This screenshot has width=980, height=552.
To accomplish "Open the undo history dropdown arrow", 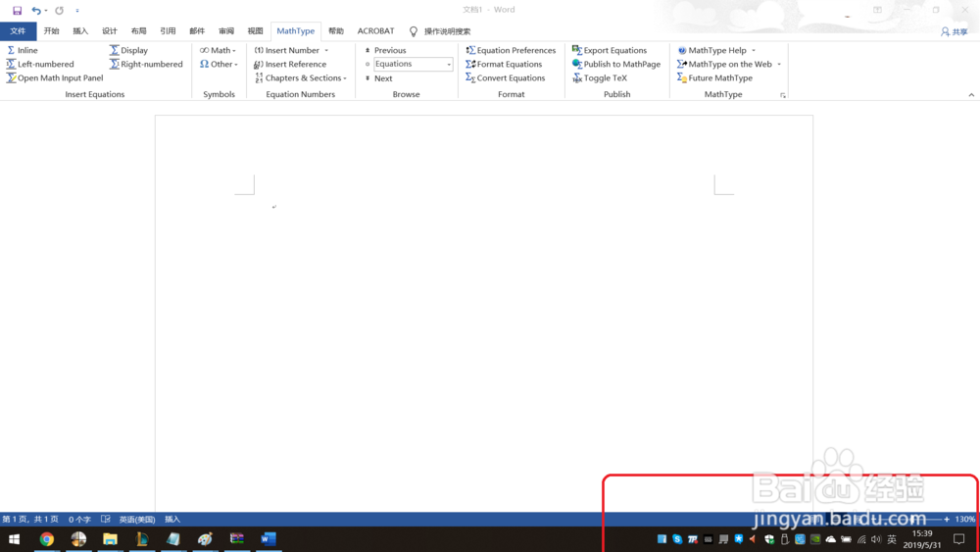I will 46,10.
